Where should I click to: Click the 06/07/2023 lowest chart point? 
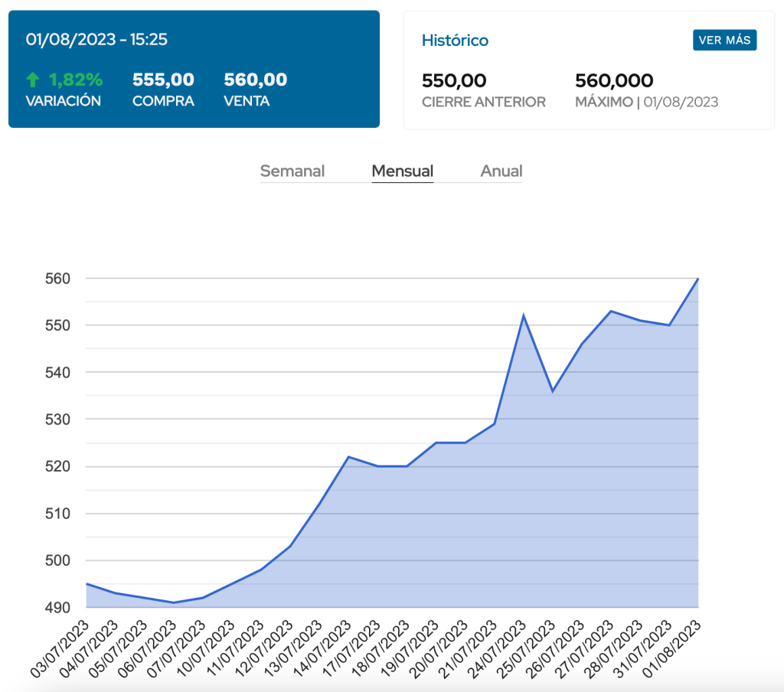[x=174, y=602]
